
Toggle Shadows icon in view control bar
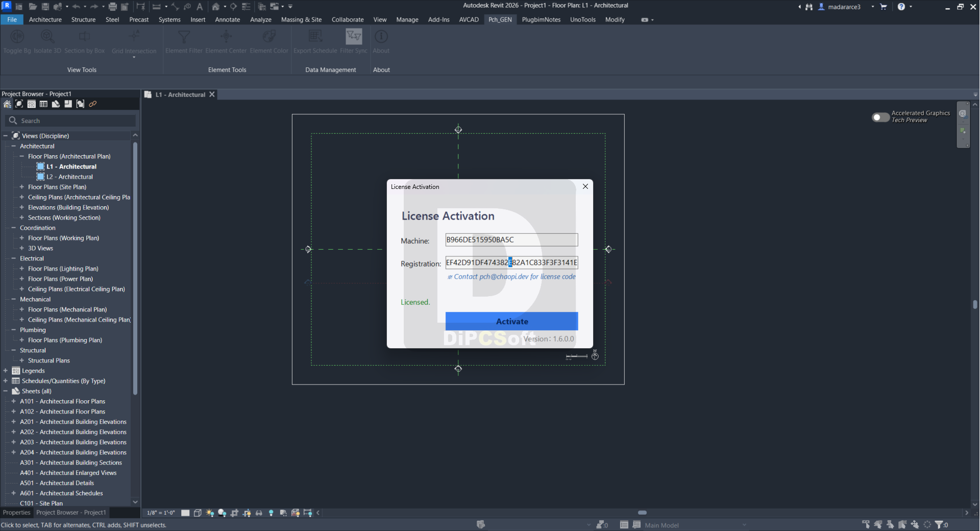pyautogui.click(x=222, y=513)
